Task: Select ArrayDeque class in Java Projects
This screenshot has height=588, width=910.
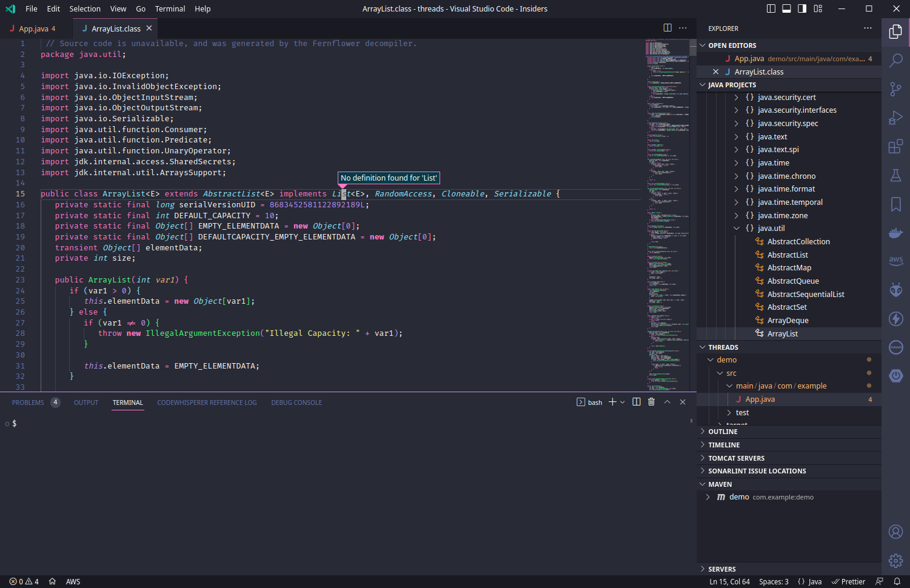Action: (788, 321)
